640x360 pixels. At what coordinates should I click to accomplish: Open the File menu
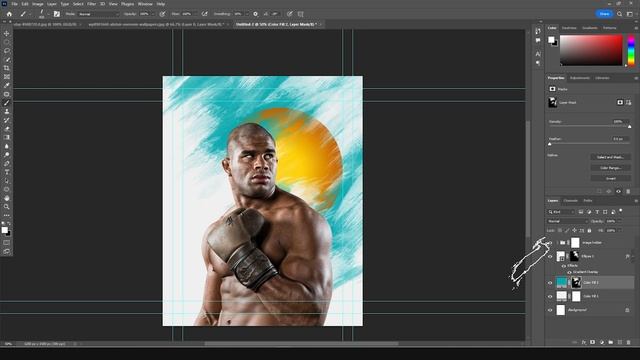coord(14,4)
